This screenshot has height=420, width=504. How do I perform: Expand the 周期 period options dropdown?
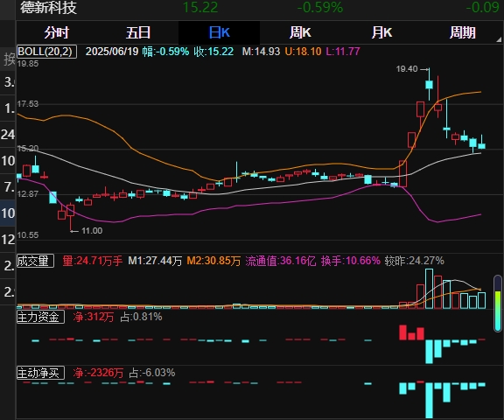[463, 32]
